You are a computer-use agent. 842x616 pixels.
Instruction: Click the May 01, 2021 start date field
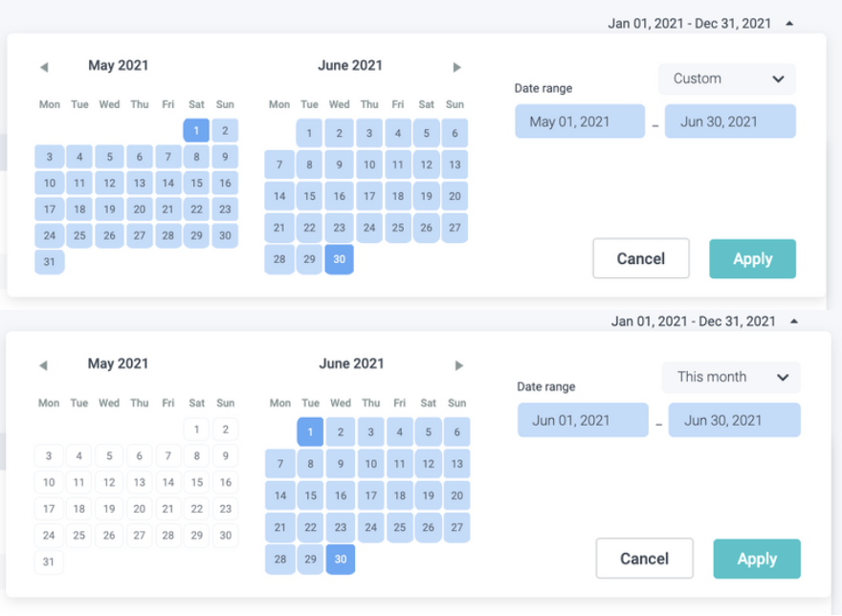coord(580,121)
